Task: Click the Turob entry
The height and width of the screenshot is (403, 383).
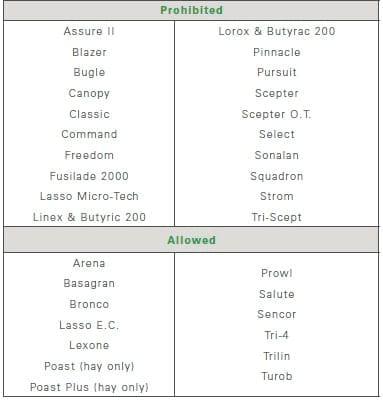Action: (x=277, y=376)
